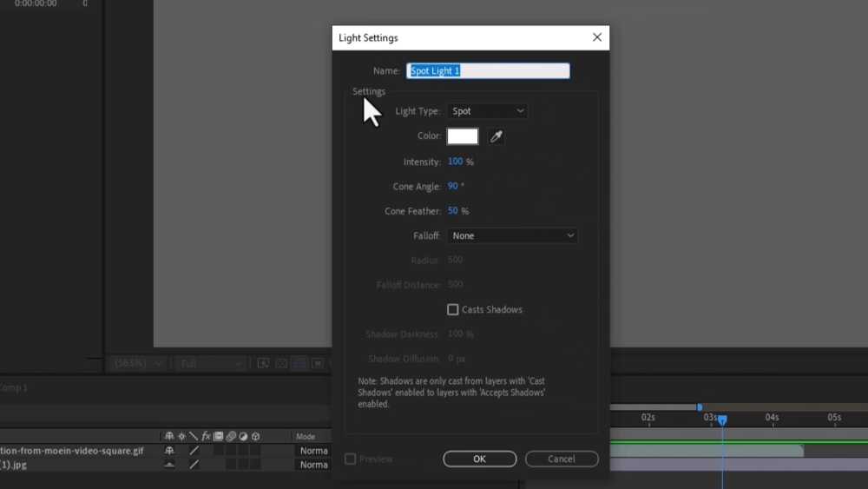The height and width of the screenshot is (489, 868).
Task: Select the moein-video-square.gif layer
Action: point(72,451)
